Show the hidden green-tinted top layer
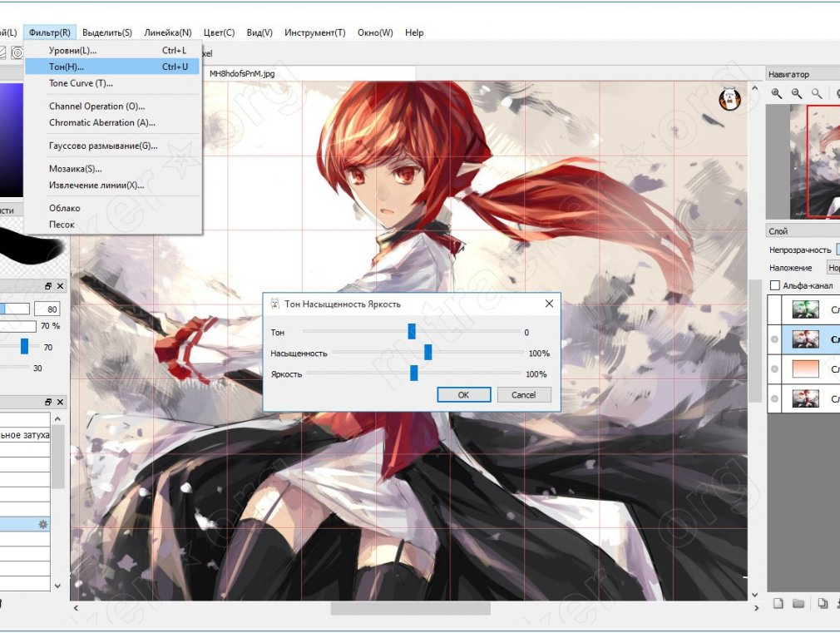Screen dimensions: 840x633 [x=774, y=309]
